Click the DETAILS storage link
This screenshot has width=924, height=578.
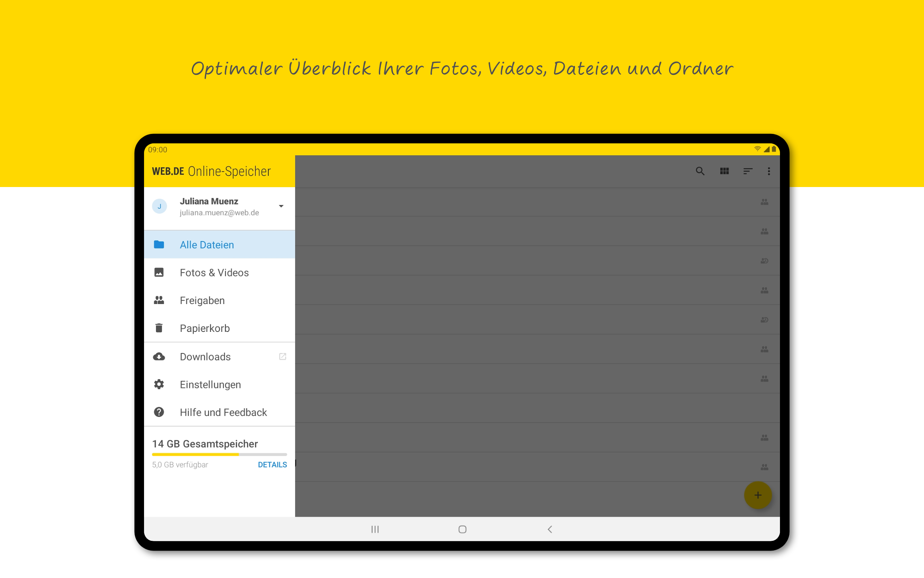[x=272, y=465]
